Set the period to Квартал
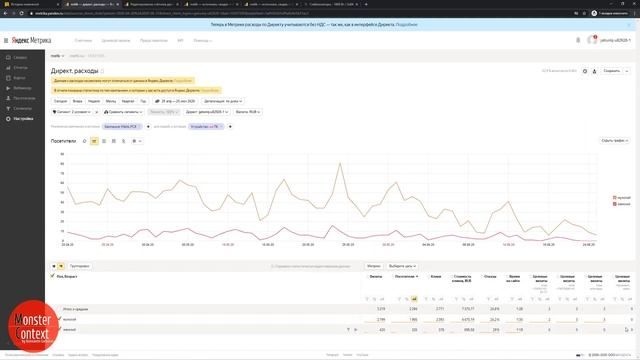The width and height of the screenshot is (640, 360). (128, 101)
